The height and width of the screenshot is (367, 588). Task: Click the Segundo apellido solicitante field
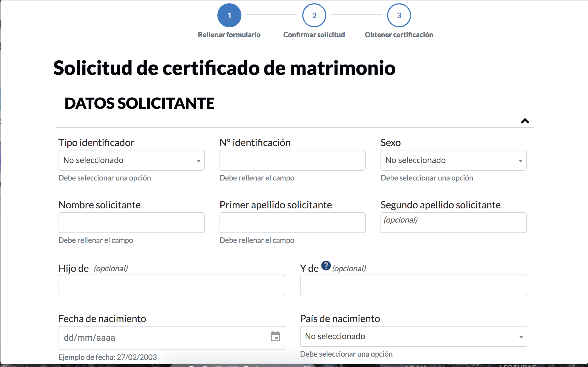coord(454,223)
